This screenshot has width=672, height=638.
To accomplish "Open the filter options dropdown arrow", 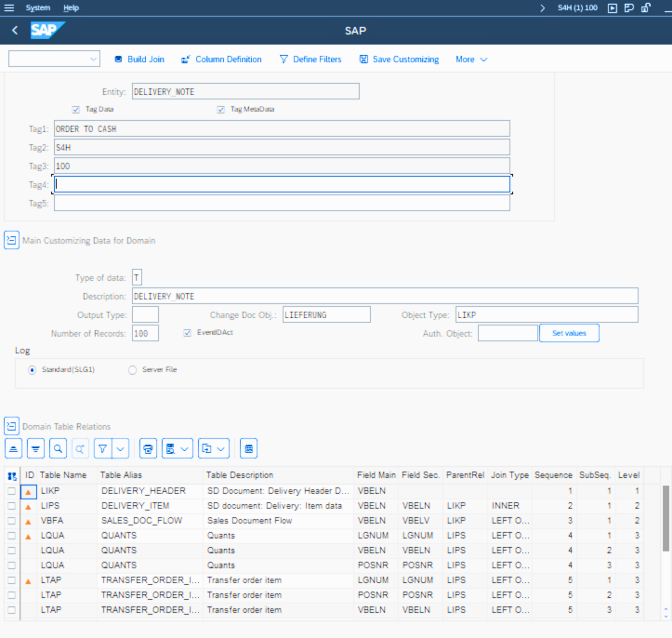I will click(121, 449).
